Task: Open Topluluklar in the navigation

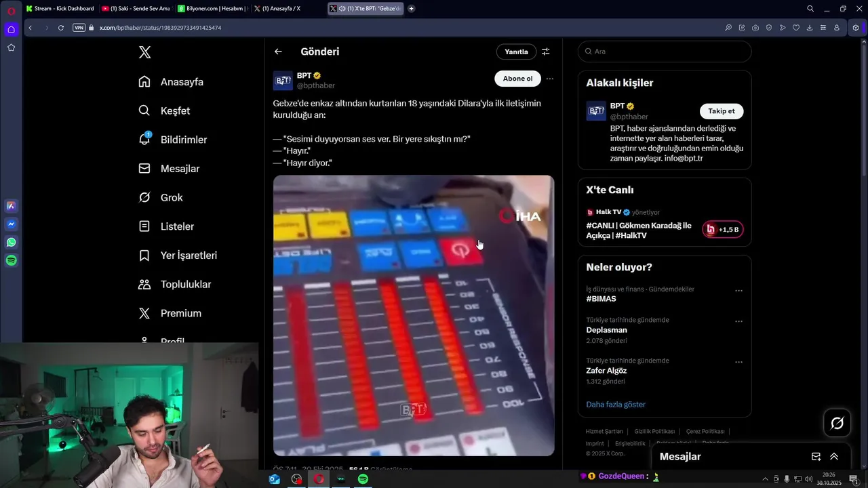Action: pos(175,285)
